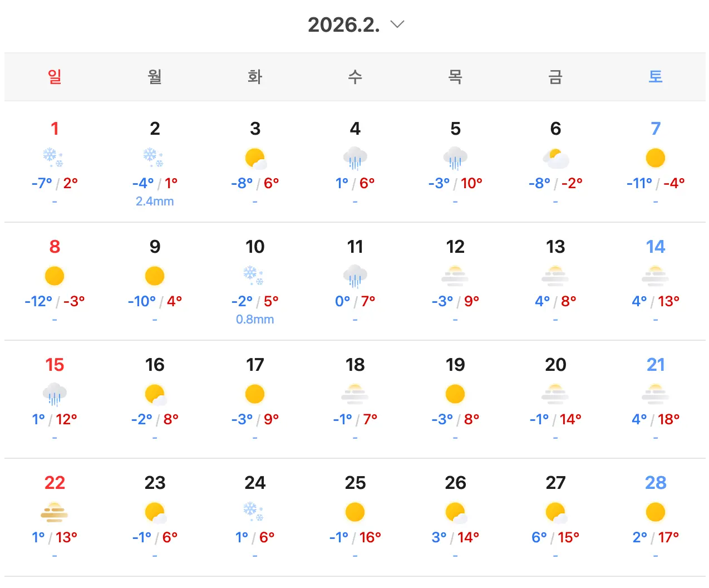The width and height of the screenshot is (709, 588).
Task: Select date number 25 on the calendar
Action: click(x=354, y=483)
